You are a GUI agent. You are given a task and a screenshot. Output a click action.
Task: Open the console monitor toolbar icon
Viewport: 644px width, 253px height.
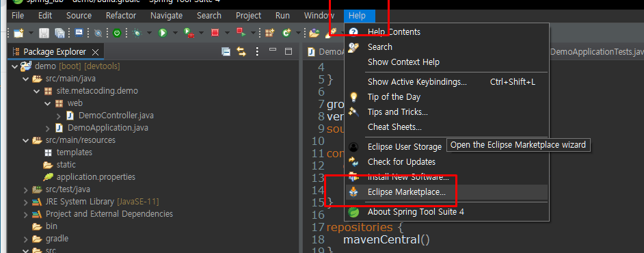coord(79,33)
